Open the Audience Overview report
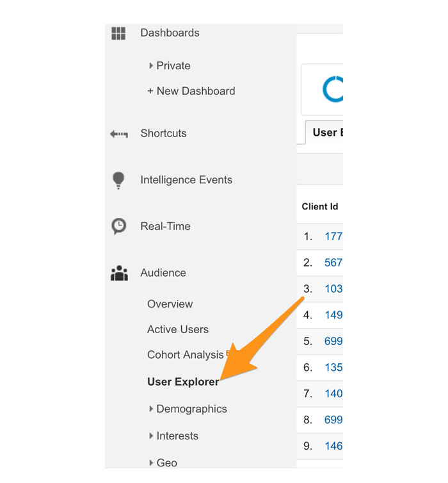Image resolution: width=448 pixels, height=483 pixels. (170, 304)
